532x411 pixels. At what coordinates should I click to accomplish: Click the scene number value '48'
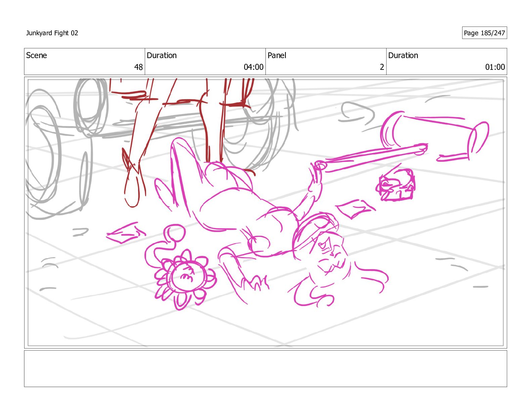(138, 67)
